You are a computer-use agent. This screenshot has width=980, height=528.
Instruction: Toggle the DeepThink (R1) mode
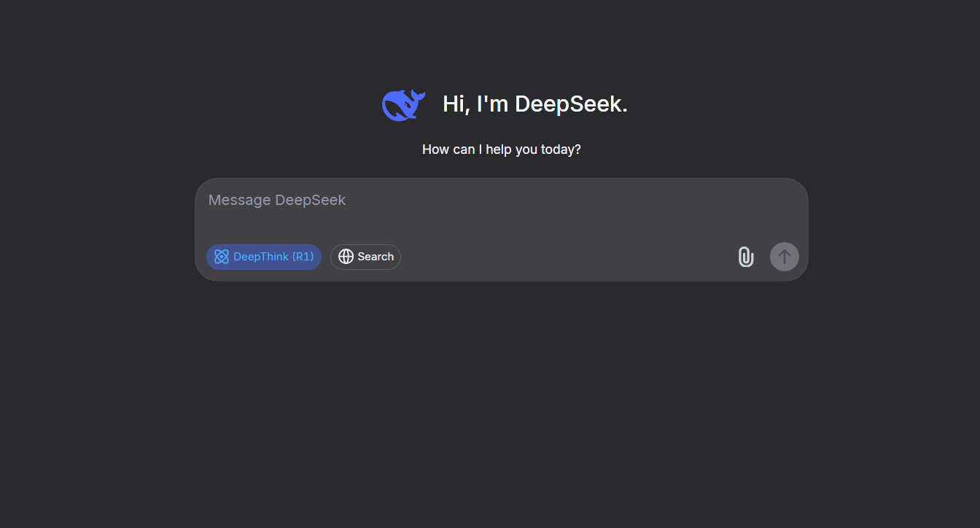264,257
